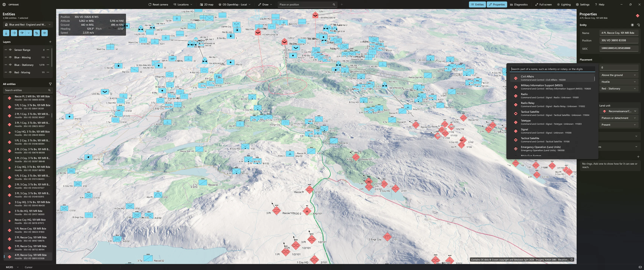
Task: Click the search magnifier in Place or position box
Action: click(x=334, y=4)
